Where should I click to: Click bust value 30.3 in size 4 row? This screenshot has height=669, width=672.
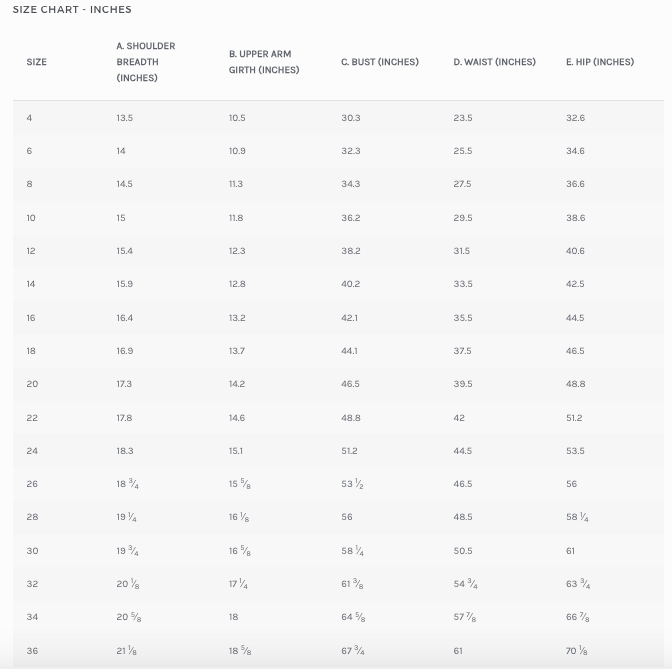click(x=350, y=118)
